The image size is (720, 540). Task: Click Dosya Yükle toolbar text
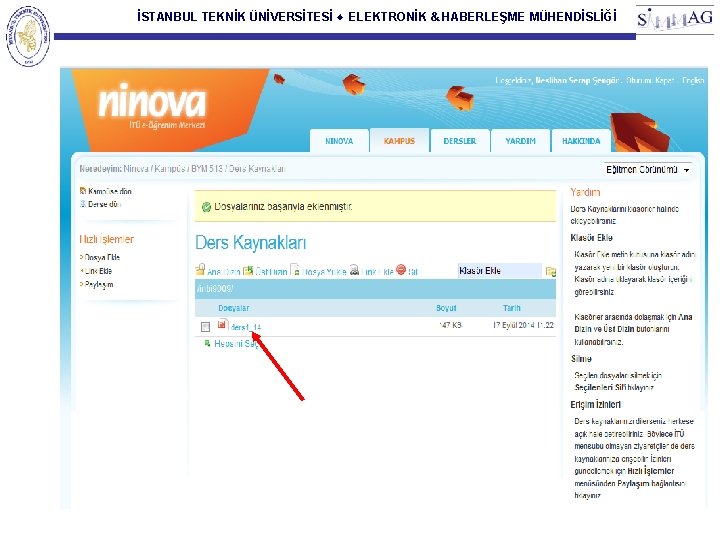point(325,272)
